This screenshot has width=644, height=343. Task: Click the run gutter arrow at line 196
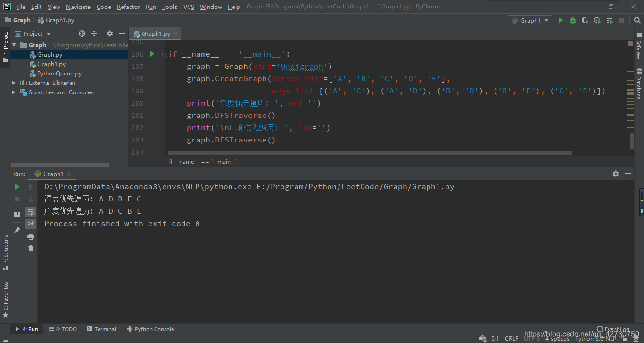pyautogui.click(x=152, y=54)
